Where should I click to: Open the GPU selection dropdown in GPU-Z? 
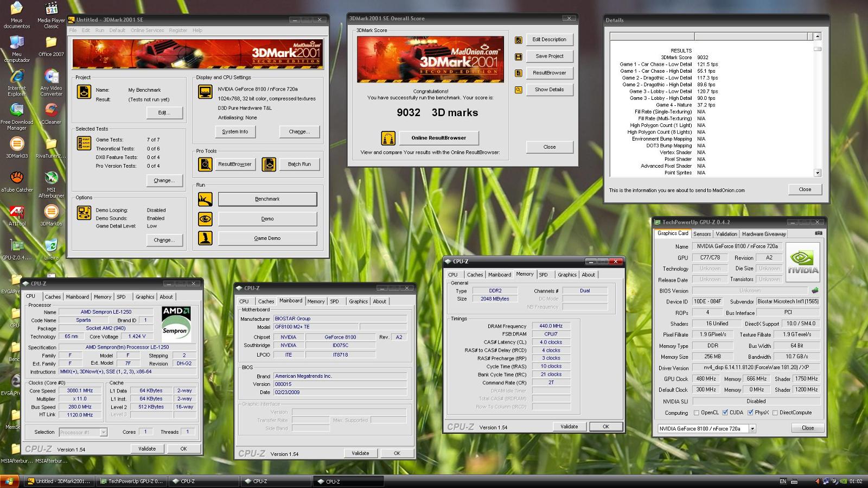pyautogui.click(x=752, y=429)
